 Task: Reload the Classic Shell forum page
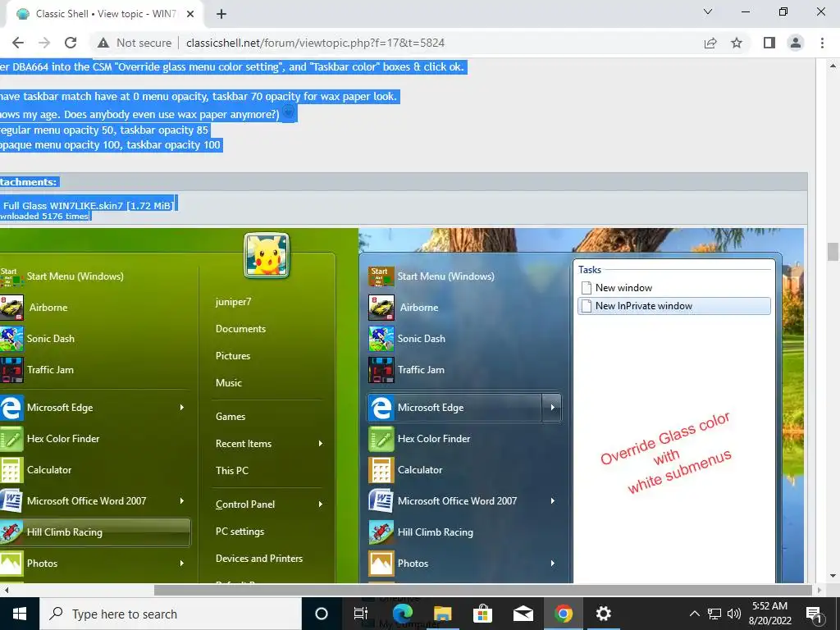[x=71, y=43]
